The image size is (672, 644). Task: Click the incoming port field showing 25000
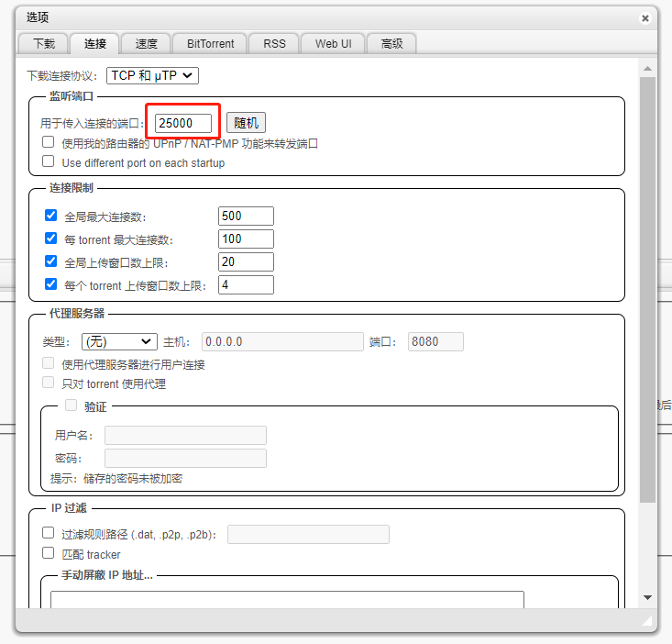pos(183,123)
